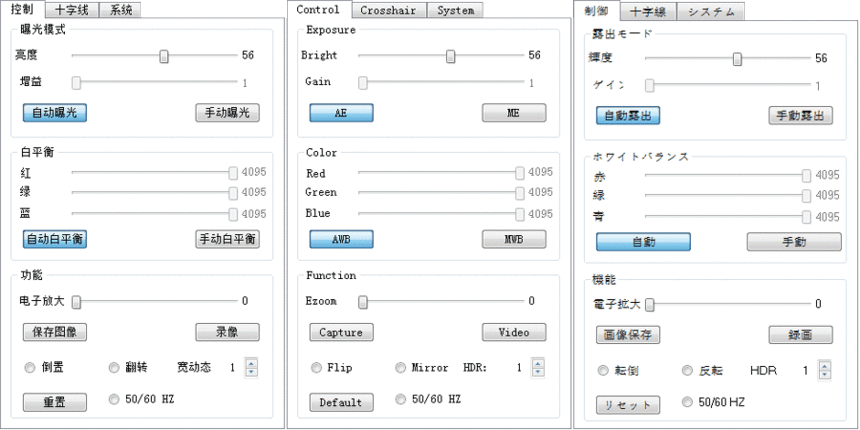Image resolution: width=860 pixels, height=430 pixels.
Task: Select the 制御 tab in Japanese panel
Action: 596,10
